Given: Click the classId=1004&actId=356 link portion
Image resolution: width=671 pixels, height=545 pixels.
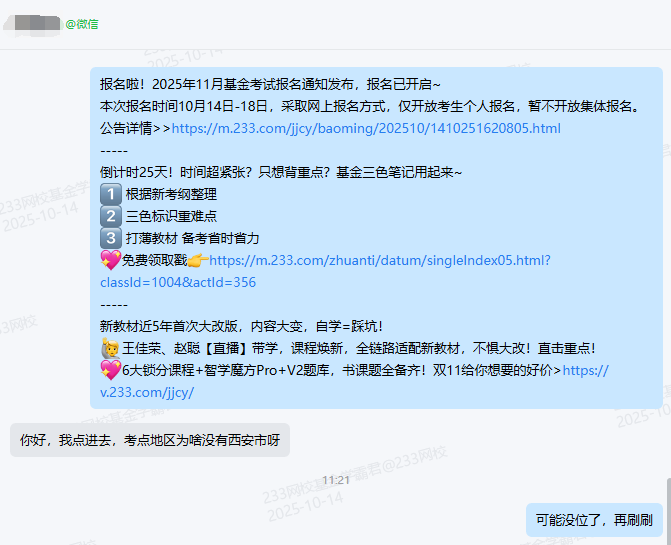Looking at the screenshot, I should point(178,282).
